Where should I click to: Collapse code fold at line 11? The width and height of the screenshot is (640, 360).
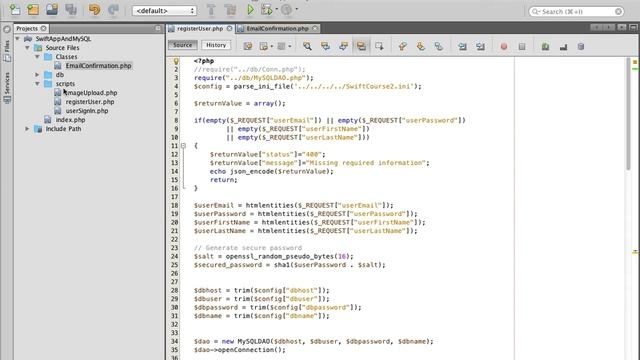coord(183,146)
